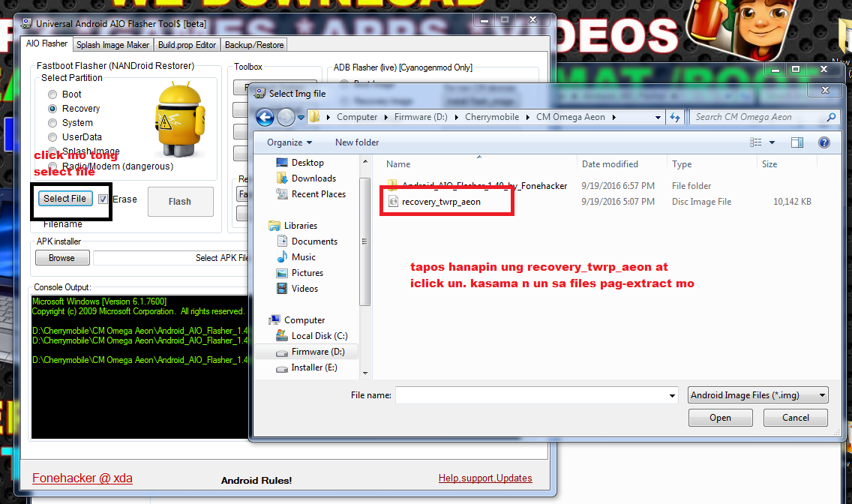Switch to the Build.prop Editor tab
Screen dimensions: 852x504
click(187, 45)
